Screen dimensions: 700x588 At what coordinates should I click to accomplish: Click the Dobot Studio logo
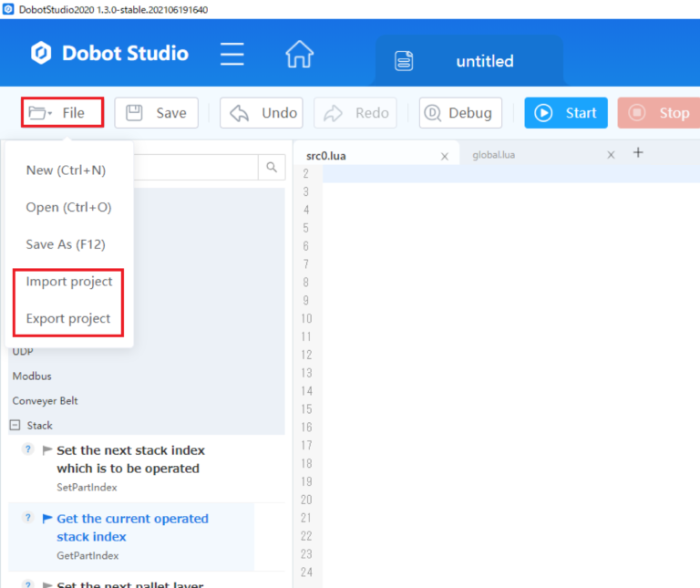click(42, 53)
